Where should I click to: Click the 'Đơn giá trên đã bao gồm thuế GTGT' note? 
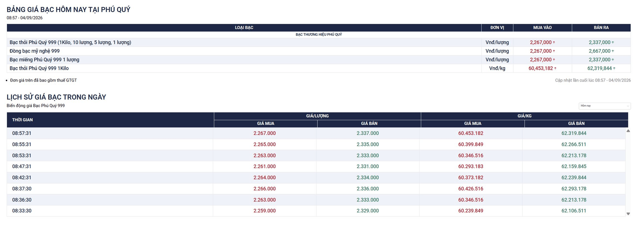[43, 80]
